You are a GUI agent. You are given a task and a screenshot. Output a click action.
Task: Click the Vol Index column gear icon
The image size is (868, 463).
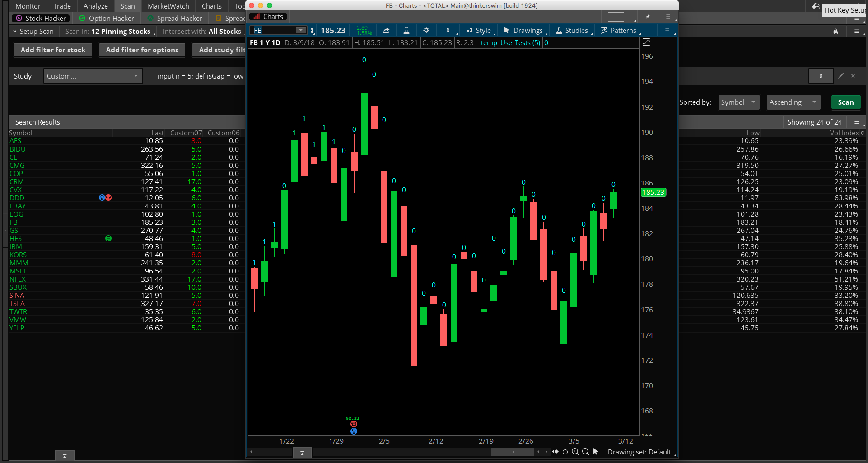point(862,133)
